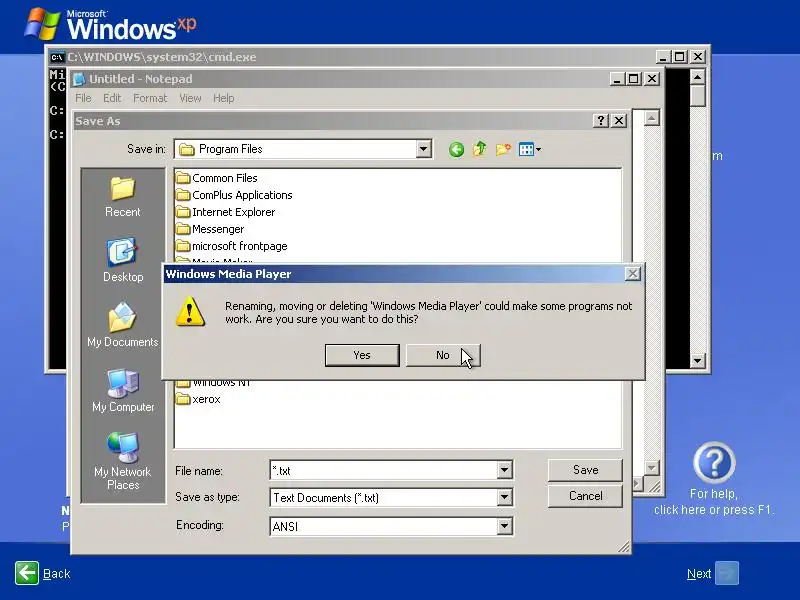The width and height of the screenshot is (800, 600).
Task: Confirm with the Yes button
Action: [x=362, y=355]
